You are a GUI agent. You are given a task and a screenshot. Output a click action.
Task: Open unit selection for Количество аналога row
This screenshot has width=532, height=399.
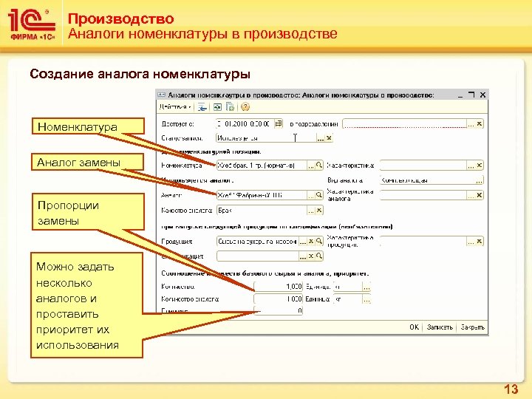coord(366,299)
